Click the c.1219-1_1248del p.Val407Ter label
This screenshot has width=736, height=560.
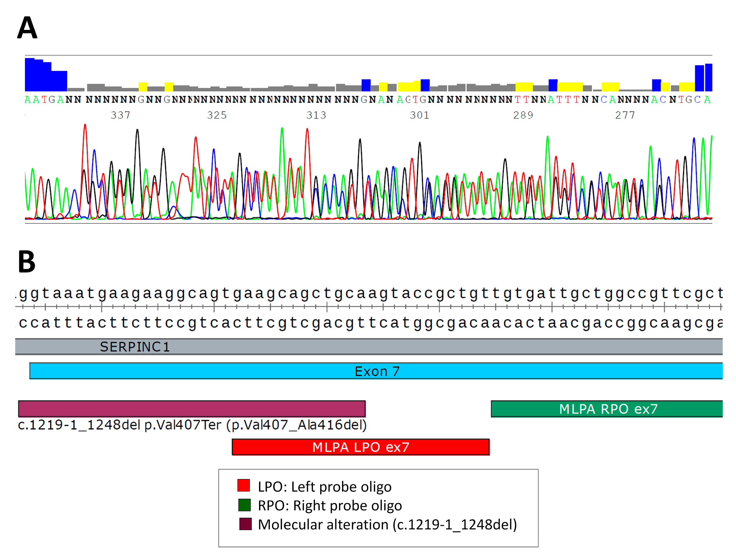(x=192, y=425)
